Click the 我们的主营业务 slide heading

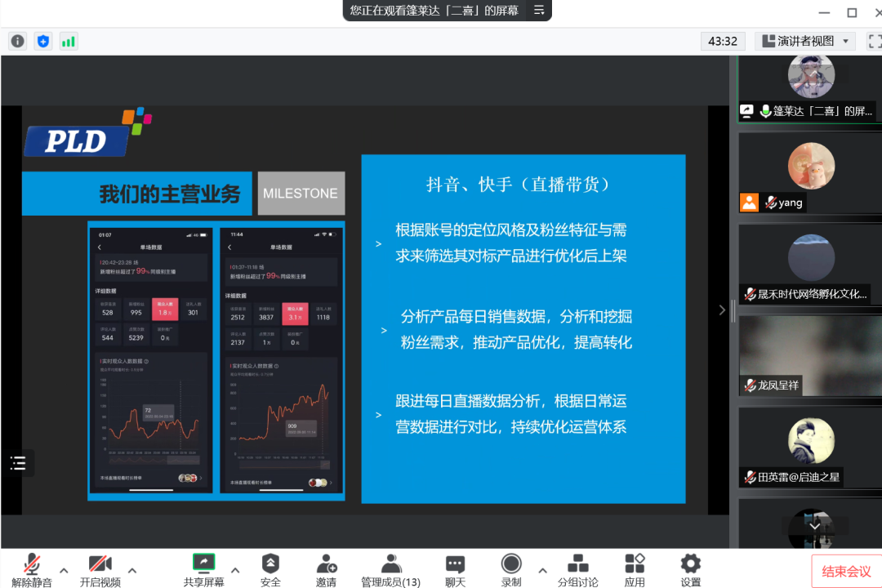170,194
